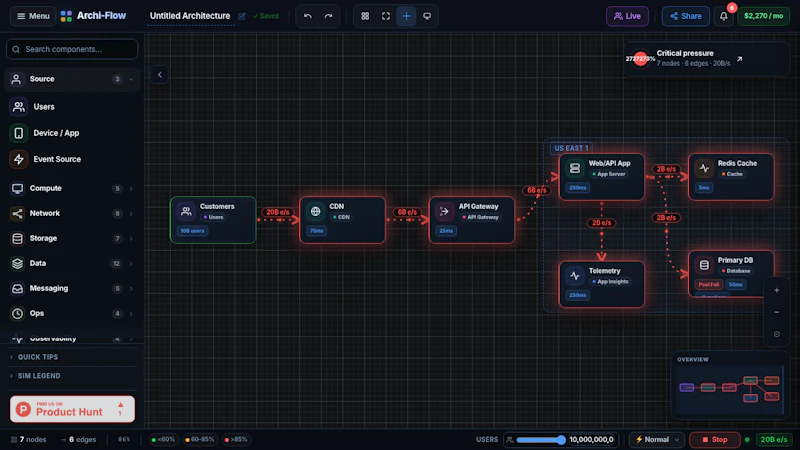This screenshot has width=800, height=450.
Task: Click the Untitled Architecture title
Action: (190, 16)
